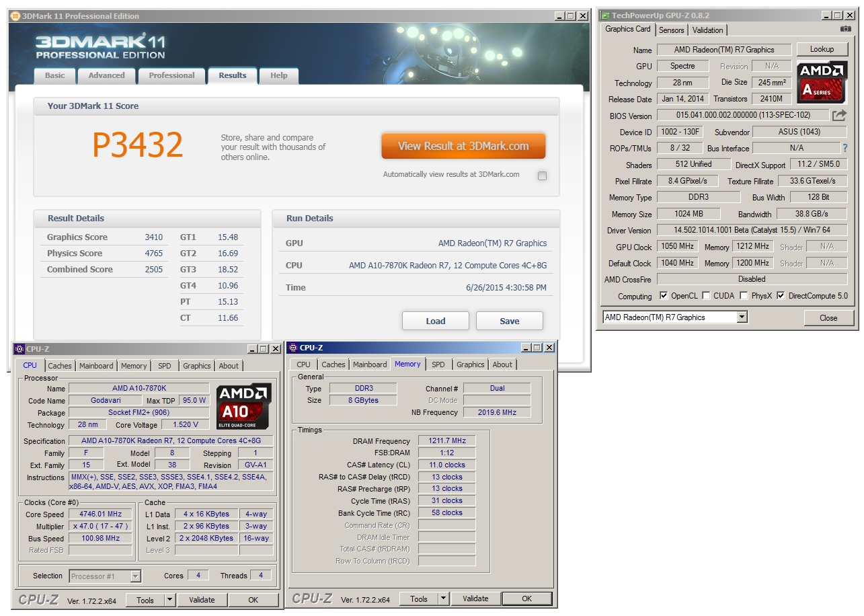Click the GPU name field in GPU-Z
Image resolution: width=864 pixels, height=616 pixels.
pos(725,50)
